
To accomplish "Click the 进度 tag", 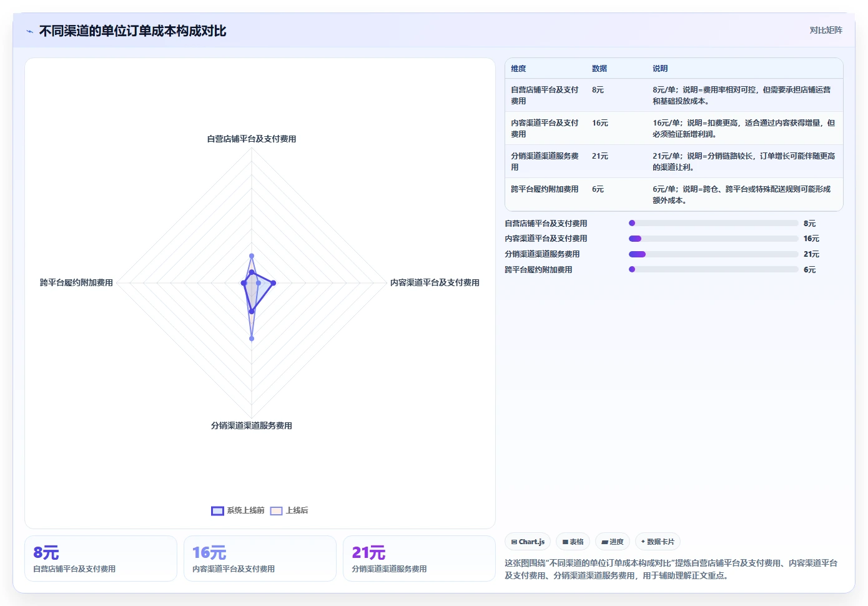I will pos(613,542).
